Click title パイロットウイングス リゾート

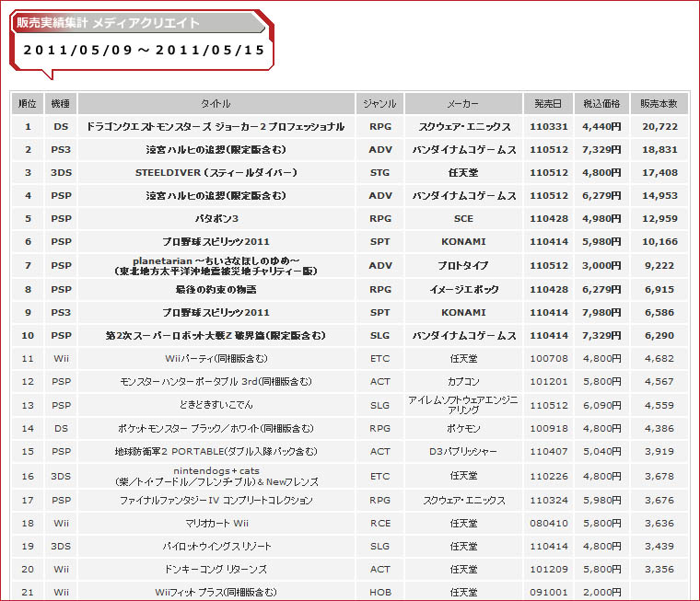(x=217, y=547)
